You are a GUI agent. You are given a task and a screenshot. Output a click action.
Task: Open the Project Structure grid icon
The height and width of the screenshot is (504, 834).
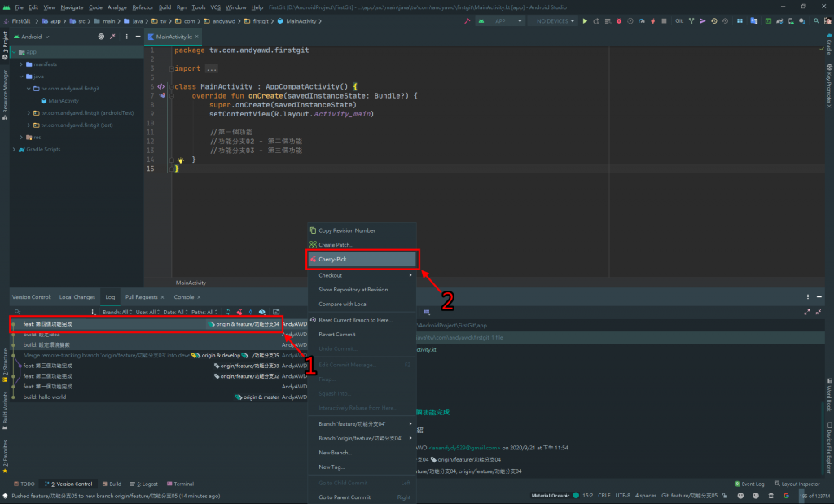pos(740,21)
